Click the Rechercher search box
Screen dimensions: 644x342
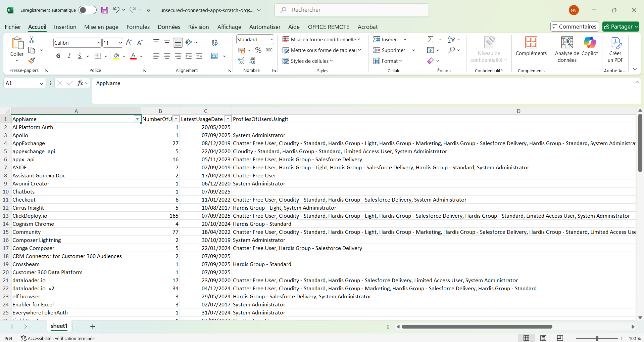coord(352,10)
